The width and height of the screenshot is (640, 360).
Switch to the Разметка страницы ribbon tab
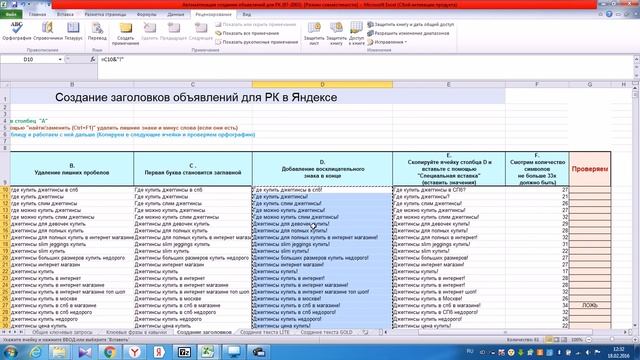(x=105, y=14)
